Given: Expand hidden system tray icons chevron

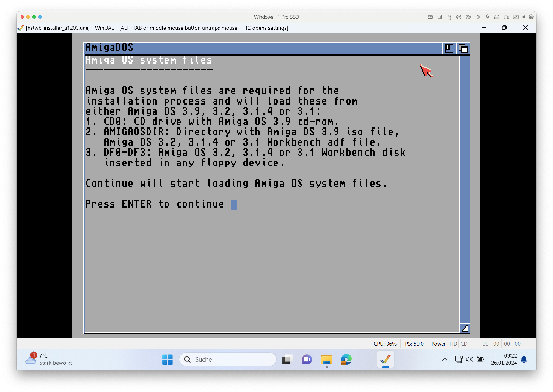Looking at the screenshot, I should click(445, 359).
